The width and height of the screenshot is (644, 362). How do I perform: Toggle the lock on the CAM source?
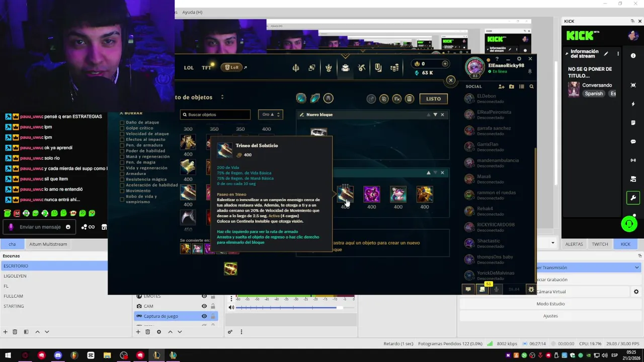pyautogui.click(x=213, y=306)
